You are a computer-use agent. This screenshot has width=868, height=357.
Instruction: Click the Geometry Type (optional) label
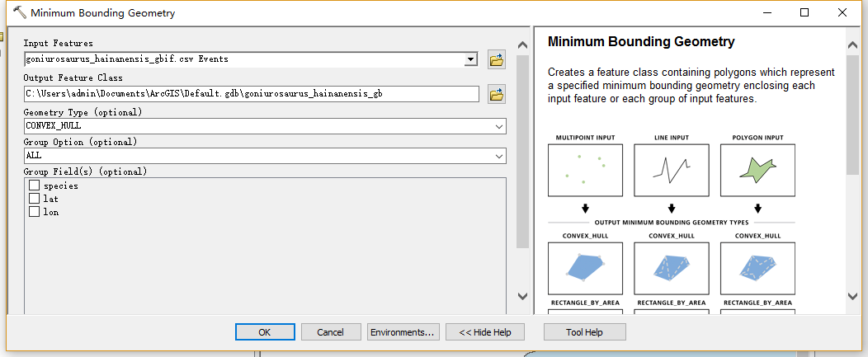click(83, 112)
